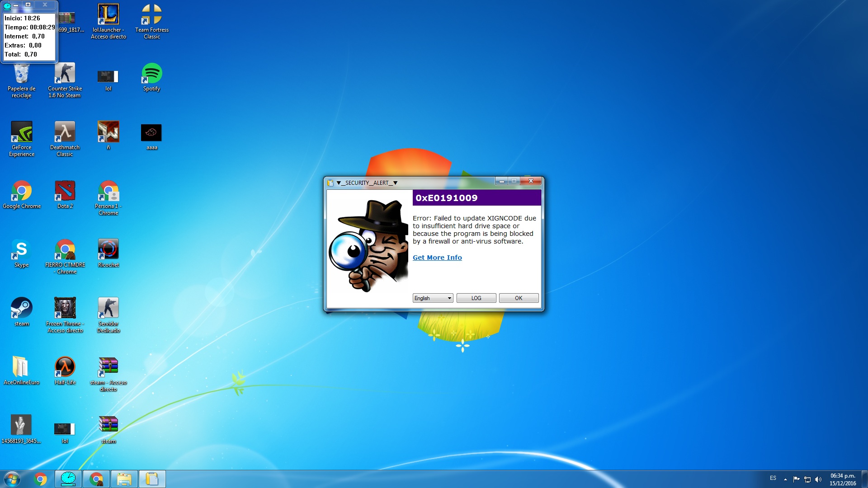Open the English language dropdown

[433, 298]
